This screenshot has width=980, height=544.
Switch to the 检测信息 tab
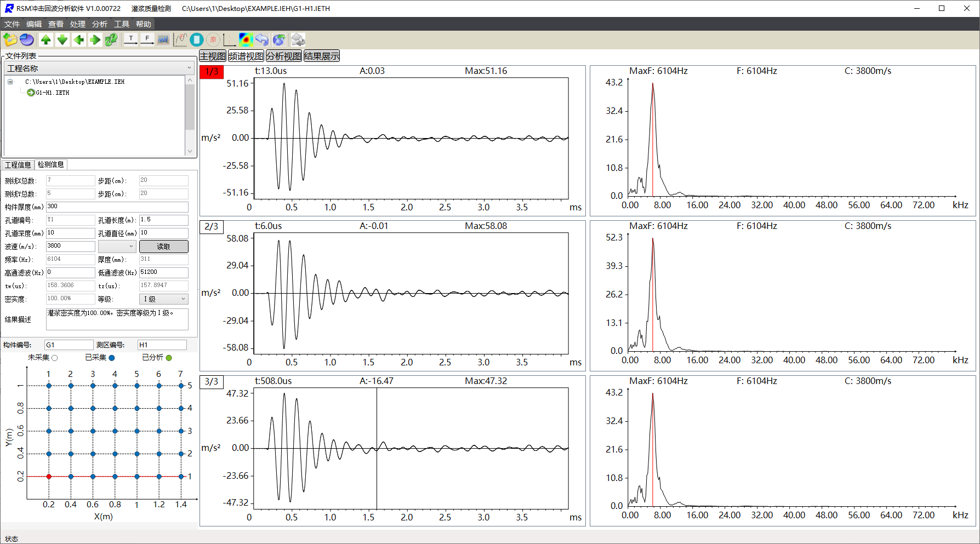(51, 164)
